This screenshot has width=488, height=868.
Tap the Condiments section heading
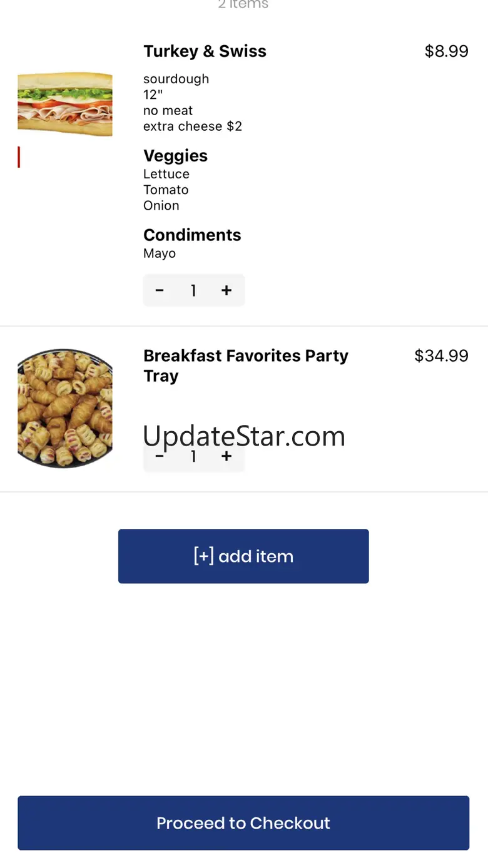[x=192, y=235]
